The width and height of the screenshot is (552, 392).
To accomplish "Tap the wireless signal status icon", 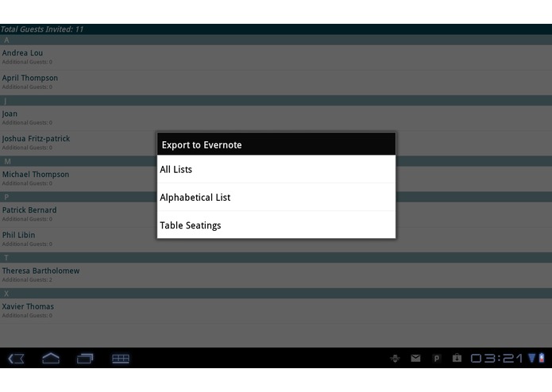I will click(x=532, y=358).
